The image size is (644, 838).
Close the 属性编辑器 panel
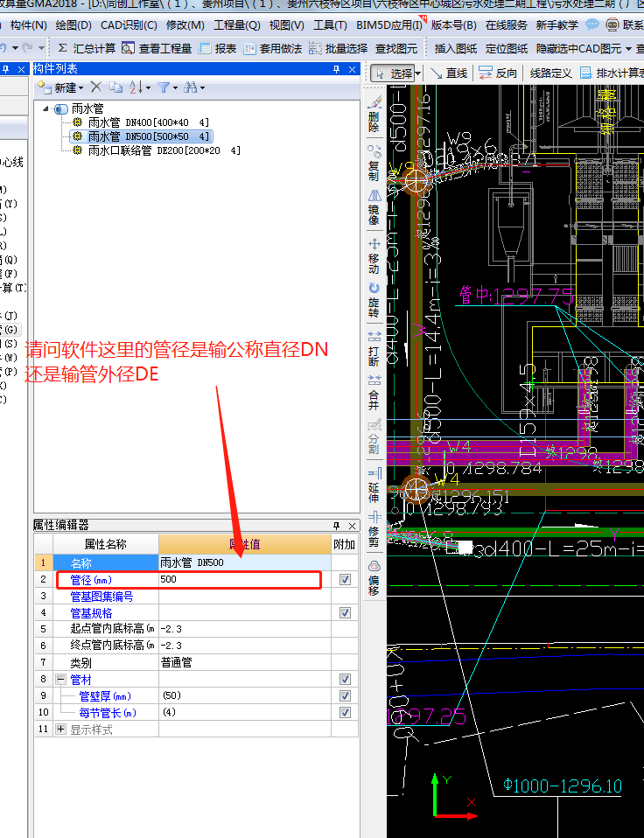pos(353,526)
